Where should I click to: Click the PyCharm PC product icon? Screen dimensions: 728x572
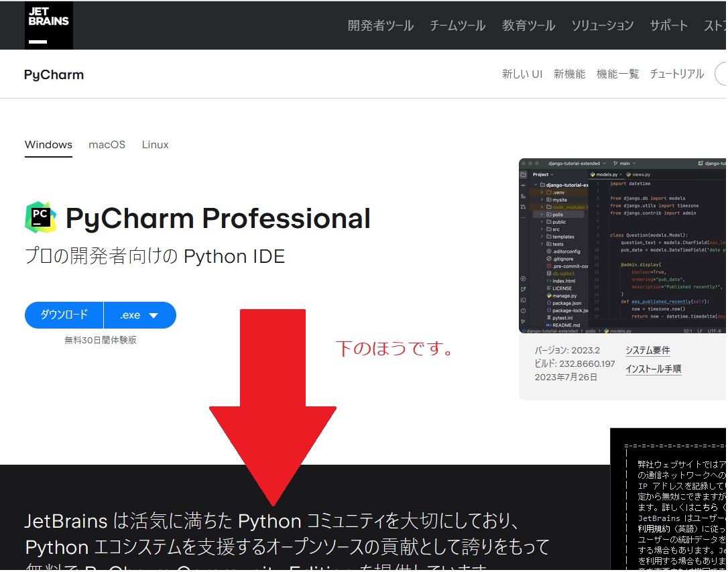pos(40,217)
